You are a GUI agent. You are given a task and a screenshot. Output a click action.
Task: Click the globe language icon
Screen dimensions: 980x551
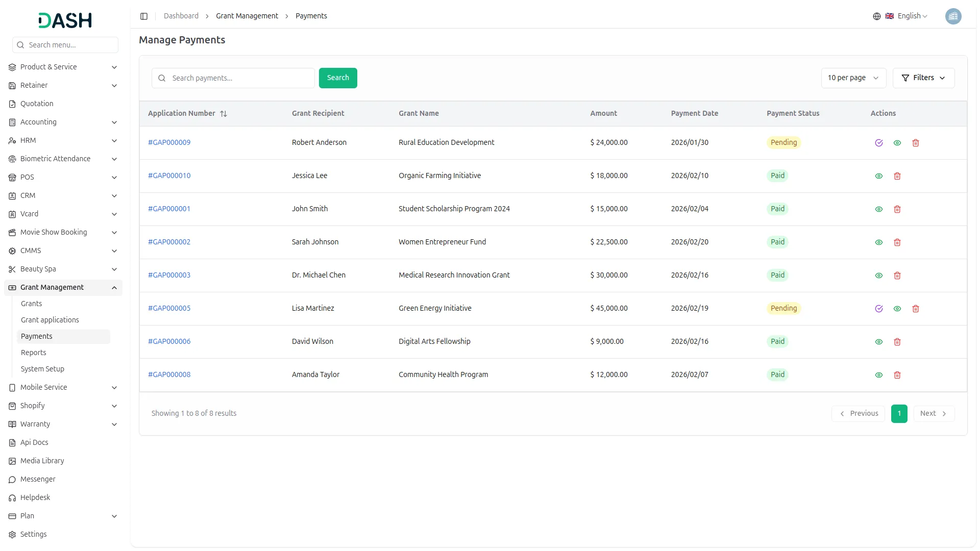click(x=877, y=16)
